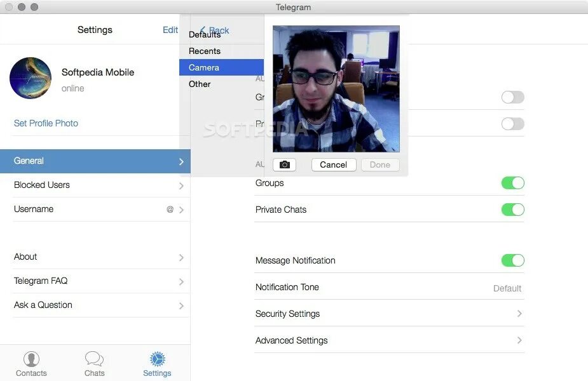Open Security Settings chevron

pyautogui.click(x=519, y=314)
